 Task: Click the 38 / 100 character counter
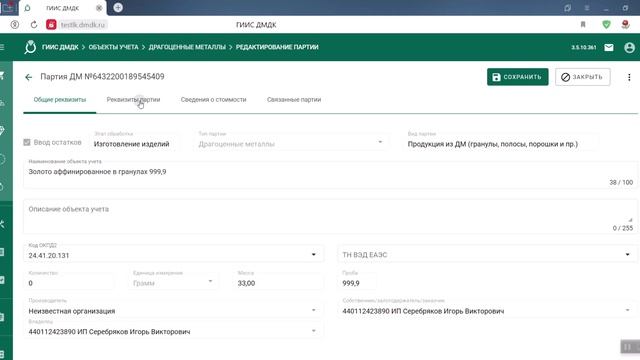tap(621, 182)
